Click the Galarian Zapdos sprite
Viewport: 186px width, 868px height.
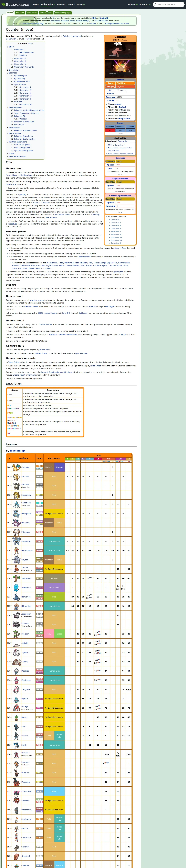click(x=17, y=569)
